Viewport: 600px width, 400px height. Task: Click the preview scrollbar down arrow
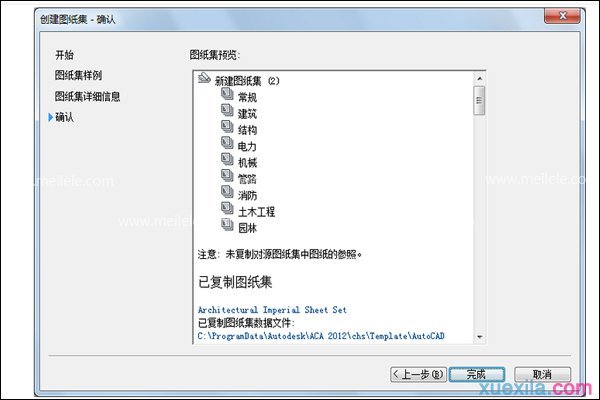pyautogui.click(x=479, y=337)
